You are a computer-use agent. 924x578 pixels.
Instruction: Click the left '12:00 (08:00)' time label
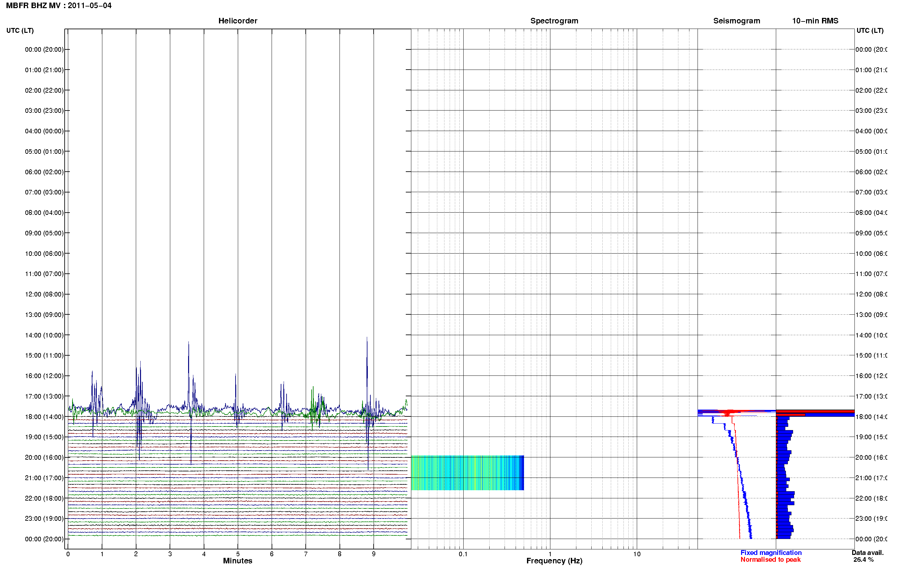[x=44, y=294]
